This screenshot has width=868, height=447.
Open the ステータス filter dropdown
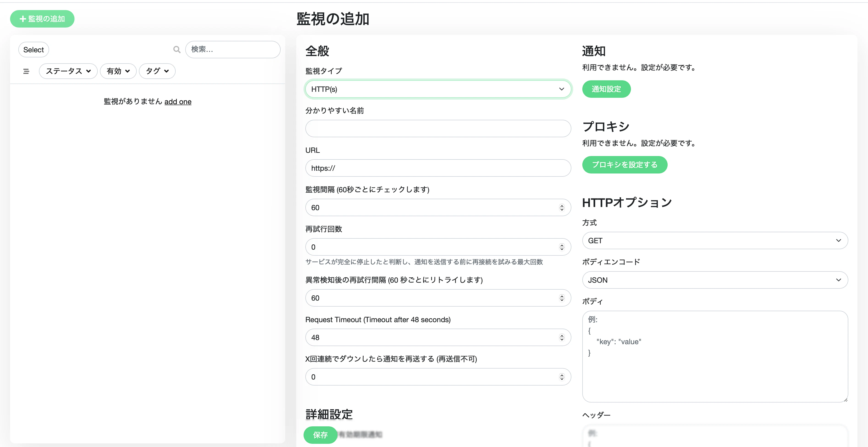pos(68,71)
